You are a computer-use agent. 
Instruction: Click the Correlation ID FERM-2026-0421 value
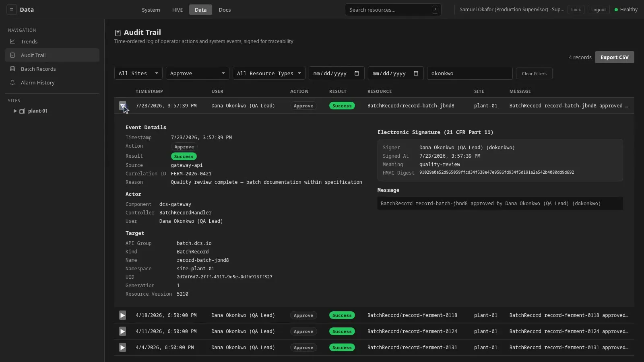click(191, 174)
